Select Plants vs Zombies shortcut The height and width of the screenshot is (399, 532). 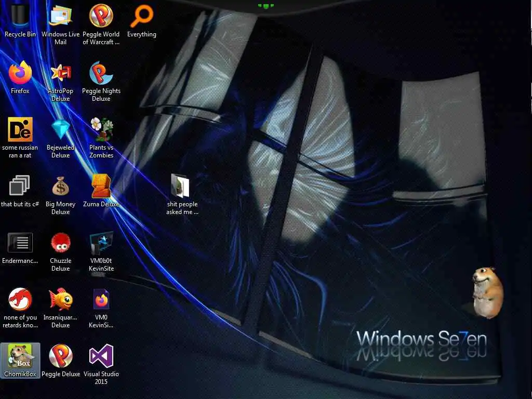(101, 129)
